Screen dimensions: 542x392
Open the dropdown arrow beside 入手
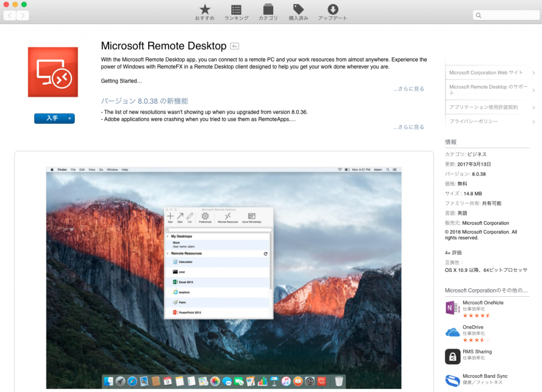[x=70, y=118]
